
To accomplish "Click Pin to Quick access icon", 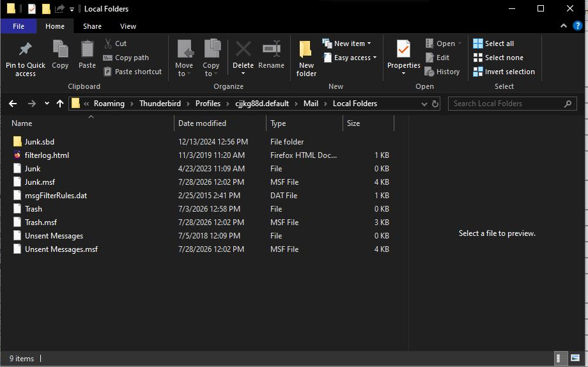I will point(25,49).
